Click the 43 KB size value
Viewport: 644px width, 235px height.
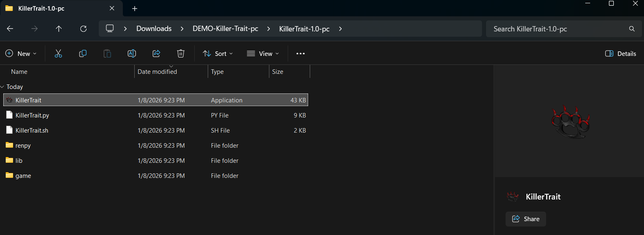point(298,100)
